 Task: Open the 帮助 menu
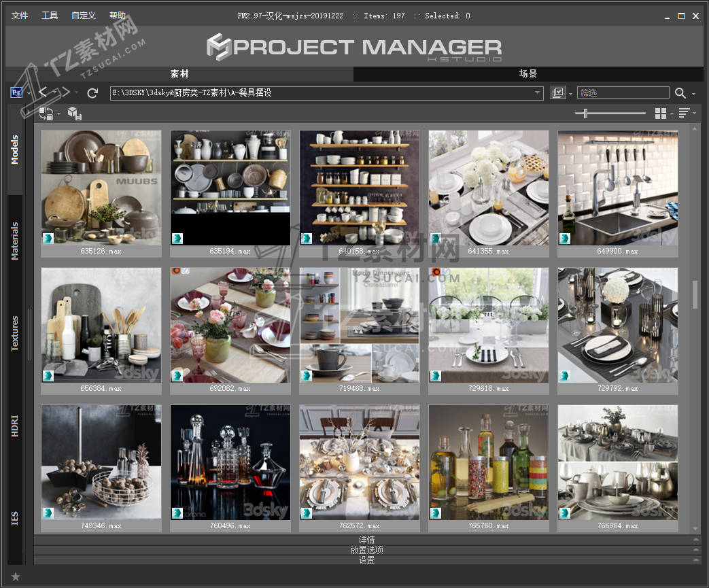coord(118,16)
